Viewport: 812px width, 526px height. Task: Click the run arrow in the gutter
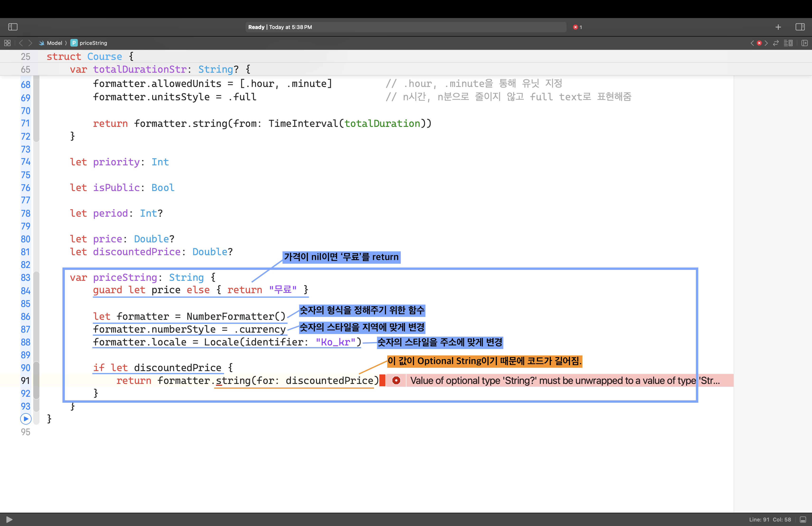pyautogui.click(x=26, y=418)
